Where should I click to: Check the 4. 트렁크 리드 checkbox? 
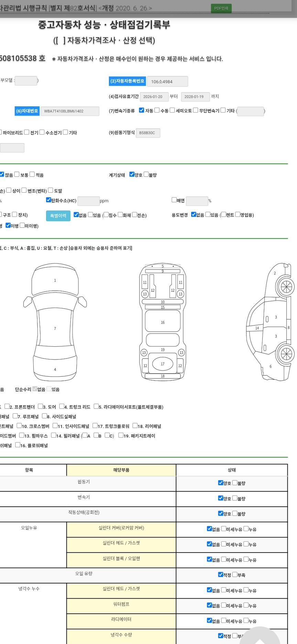[x=62, y=406]
